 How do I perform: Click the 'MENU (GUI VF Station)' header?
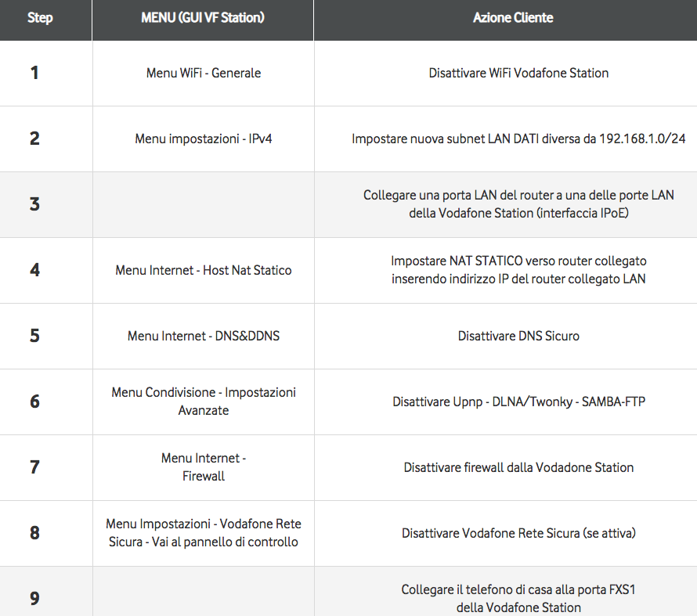point(202,18)
